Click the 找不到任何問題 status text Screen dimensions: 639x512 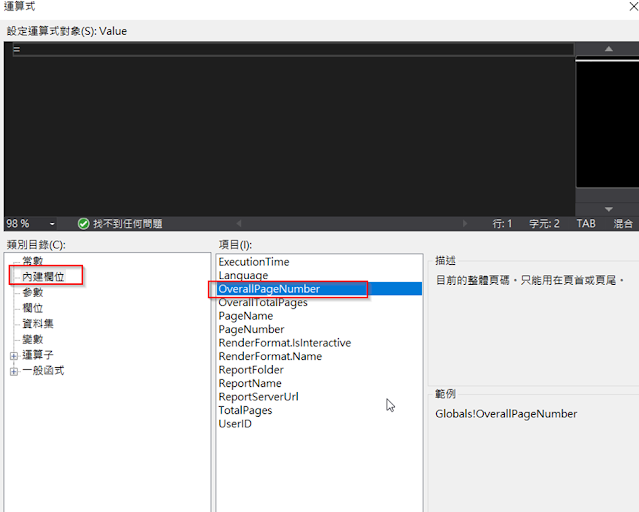(128, 224)
